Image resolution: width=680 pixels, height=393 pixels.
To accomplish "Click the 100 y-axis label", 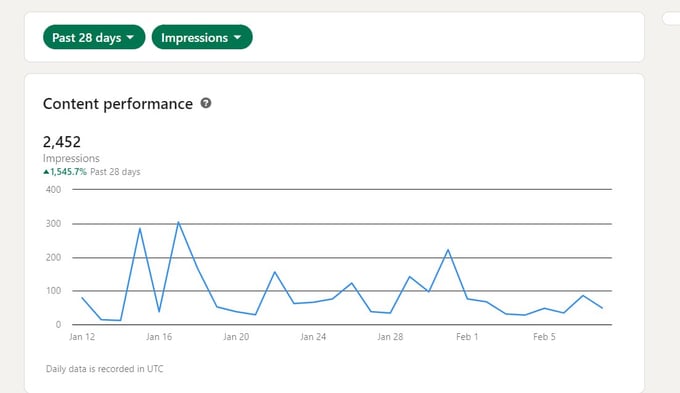I will coord(53,291).
